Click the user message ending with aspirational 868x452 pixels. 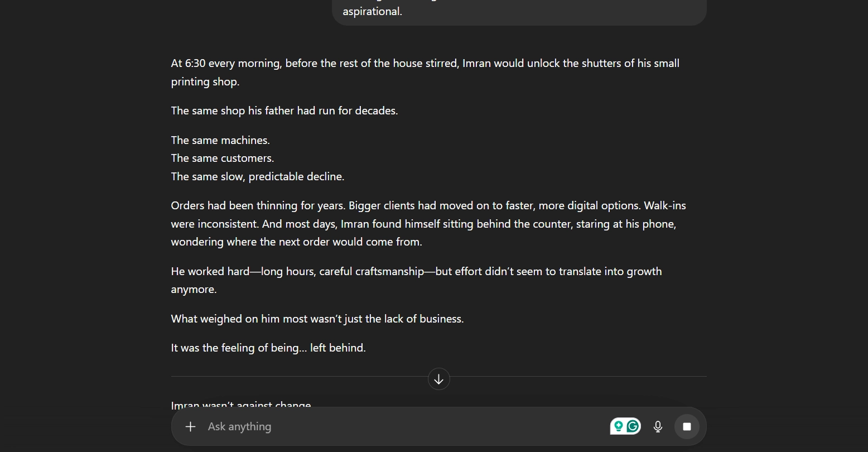[372, 12]
